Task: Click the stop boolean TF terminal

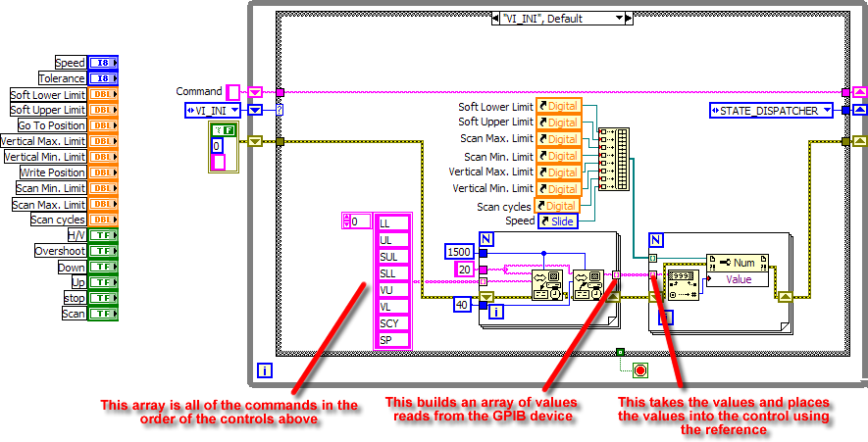Action: tap(103, 298)
